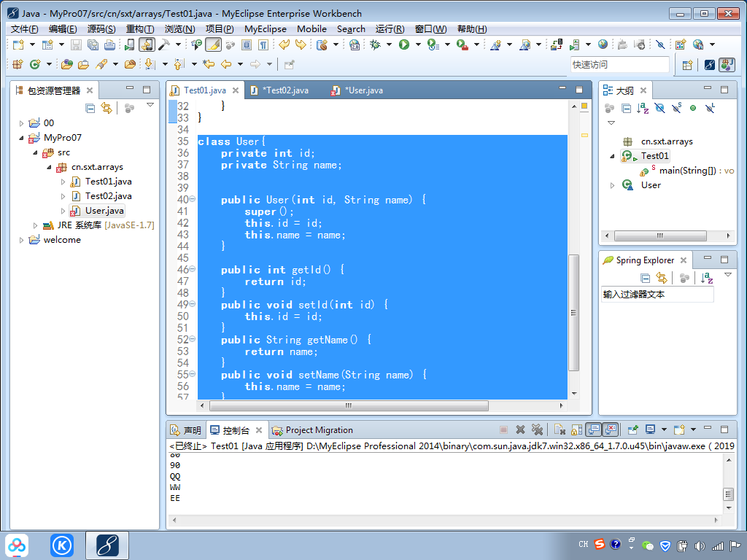747x560 pixels.
Task: Toggle Block Selection Mode button
Action: pyautogui.click(x=247, y=44)
